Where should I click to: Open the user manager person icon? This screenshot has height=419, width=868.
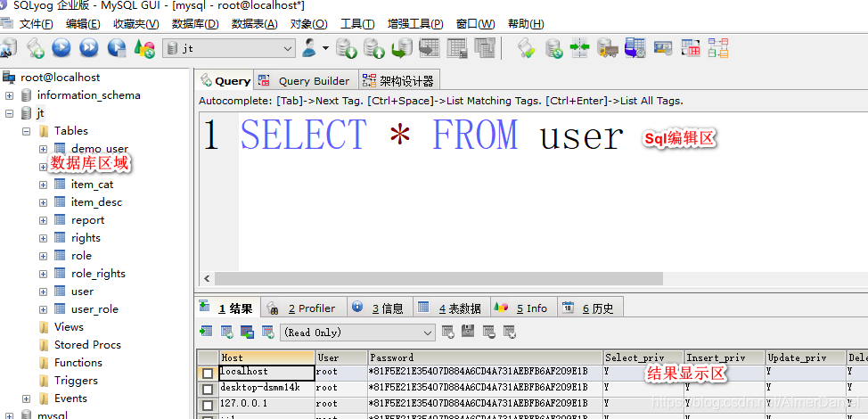click(309, 48)
